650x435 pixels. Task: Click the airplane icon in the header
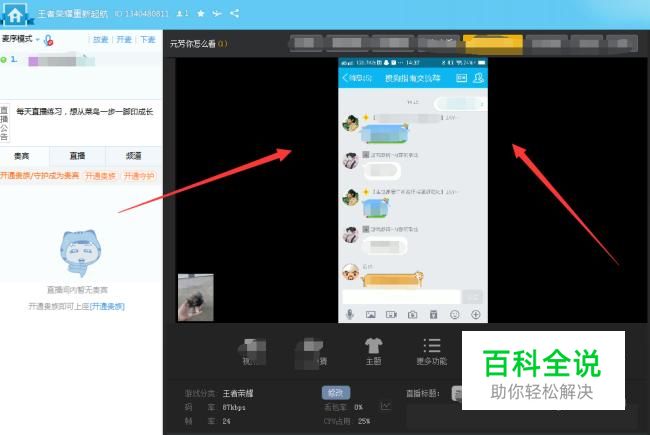(x=217, y=14)
